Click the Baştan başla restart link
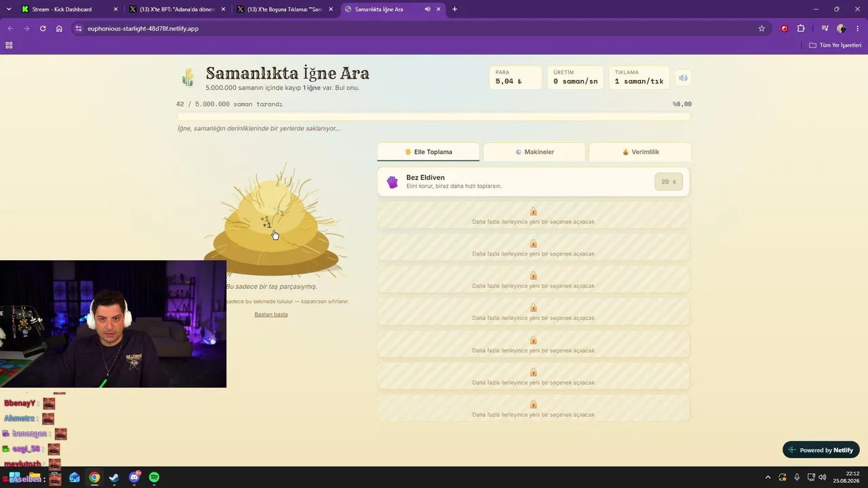The height and width of the screenshot is (488, 868). (271, 314)
